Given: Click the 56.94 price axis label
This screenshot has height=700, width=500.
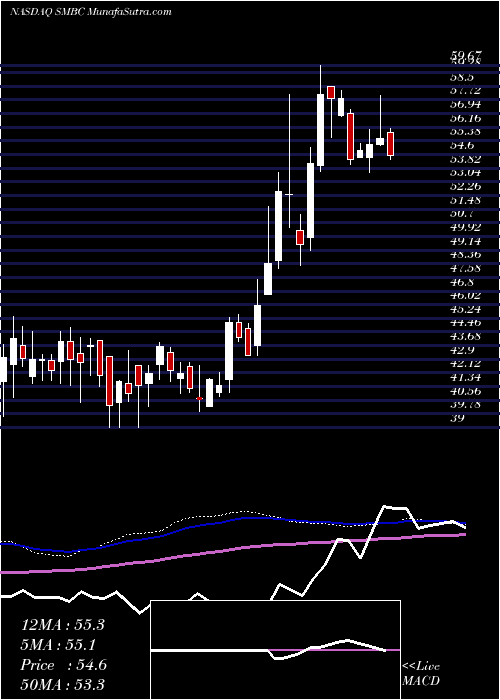Looking at the screenshot, I should click(465, 104).
